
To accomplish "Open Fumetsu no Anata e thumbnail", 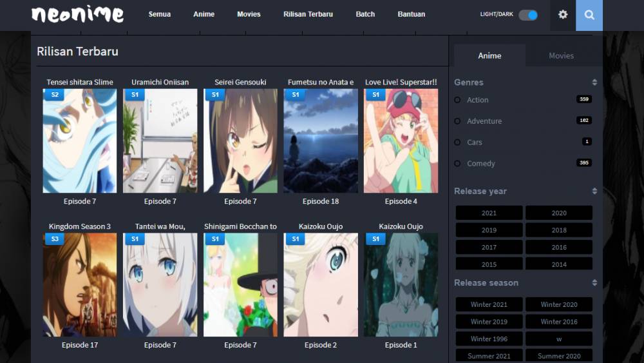I will (x=320, y=141).
